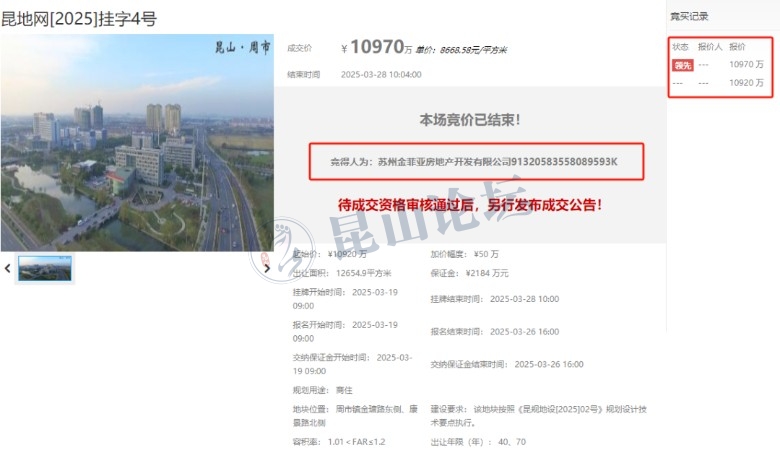The height and width of the screenshot is (453, 780).
Task: Click the 结束时间 2025-03-28 10:04:00 value
Action: point(381,74)
